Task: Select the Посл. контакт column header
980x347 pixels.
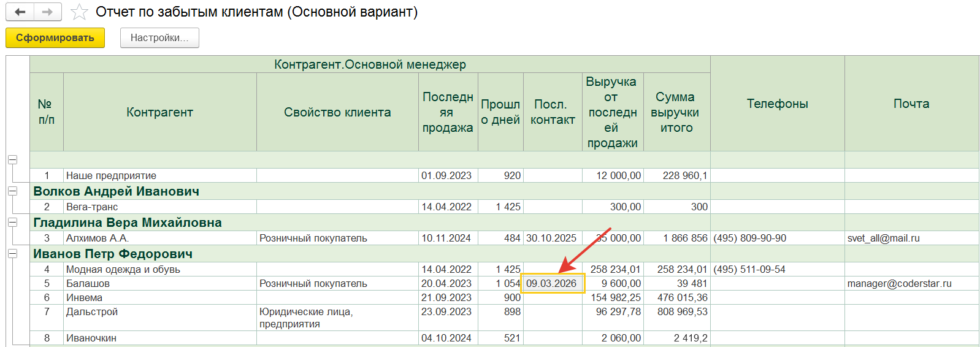Action: tap(553, 112)
